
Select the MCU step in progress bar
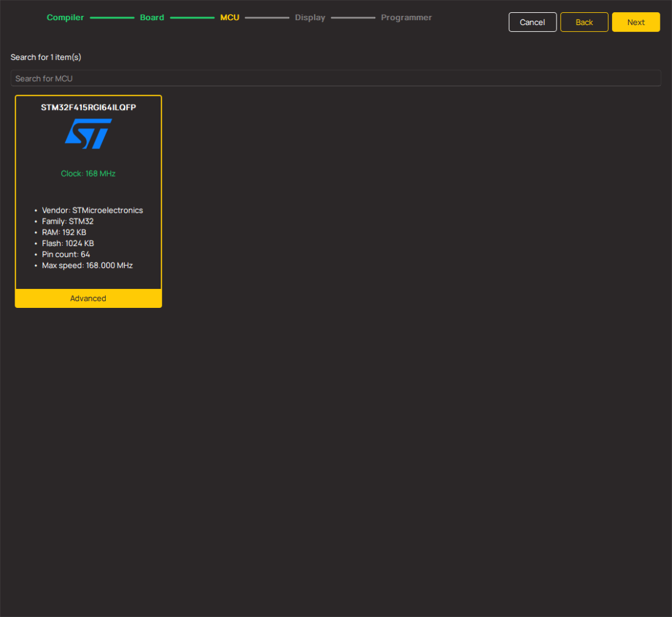230,18
